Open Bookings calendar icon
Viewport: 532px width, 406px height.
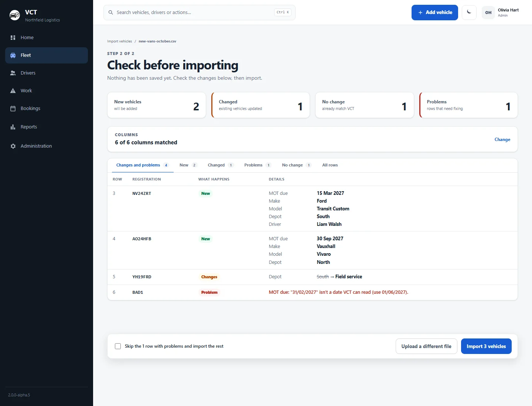(x=13, y=109)
